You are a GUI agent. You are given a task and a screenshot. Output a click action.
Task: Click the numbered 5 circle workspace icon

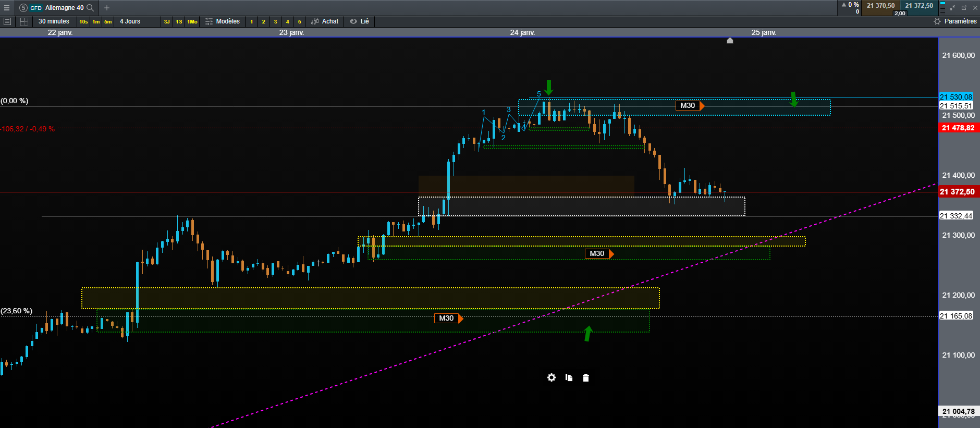tap(23, 8)
